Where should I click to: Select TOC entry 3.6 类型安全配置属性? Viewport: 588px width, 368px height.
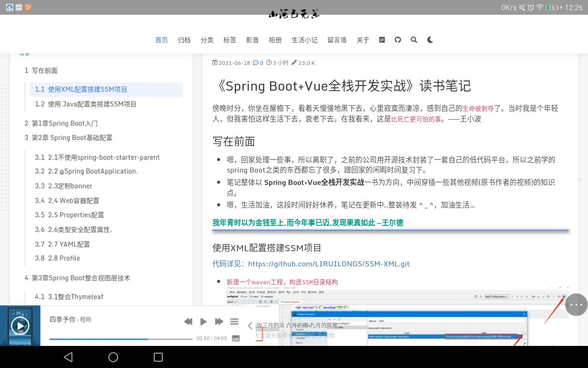(x=73, y=230)
